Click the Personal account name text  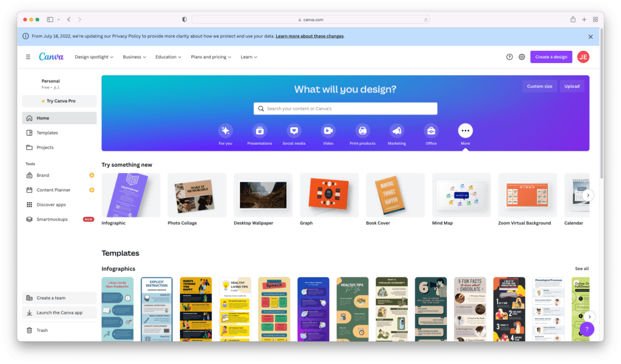[51, 81]
